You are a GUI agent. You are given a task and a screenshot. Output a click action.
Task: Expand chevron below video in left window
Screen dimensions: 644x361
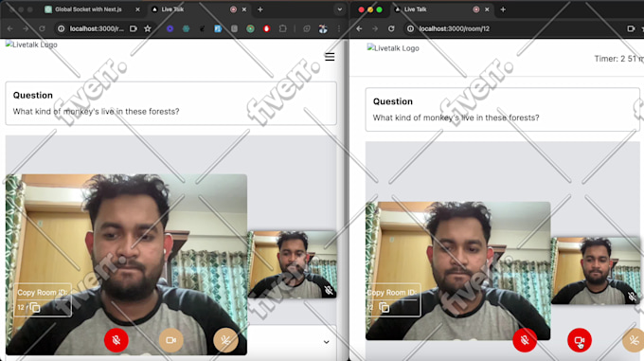click(x=326, y=342)
